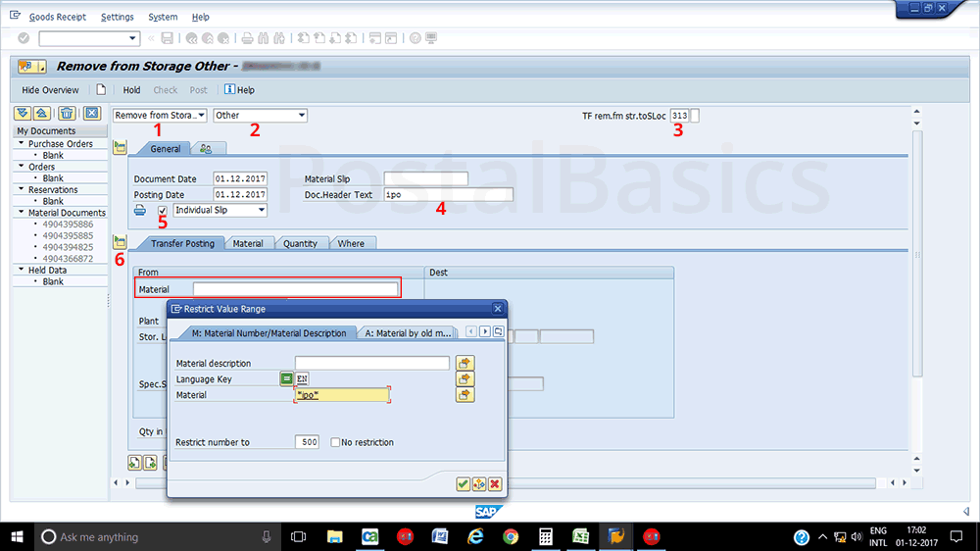Click the expand all icon above My Documents
This screenshot has width=980, height=551.
[x=24, y=114]
